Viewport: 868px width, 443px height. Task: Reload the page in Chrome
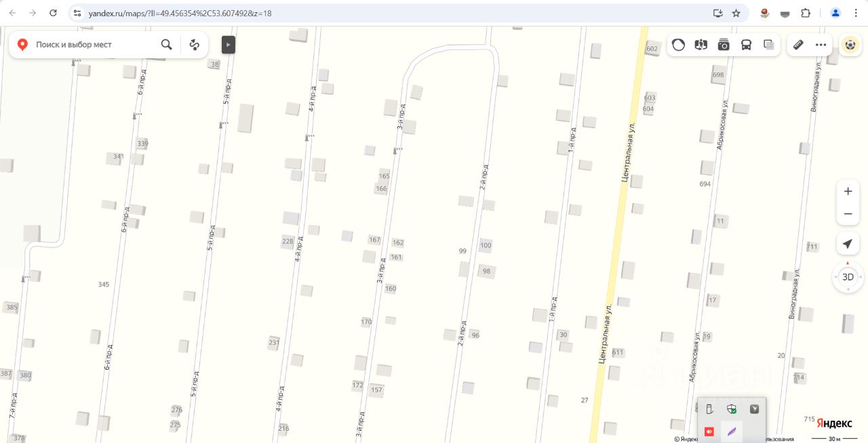[54, 13]
